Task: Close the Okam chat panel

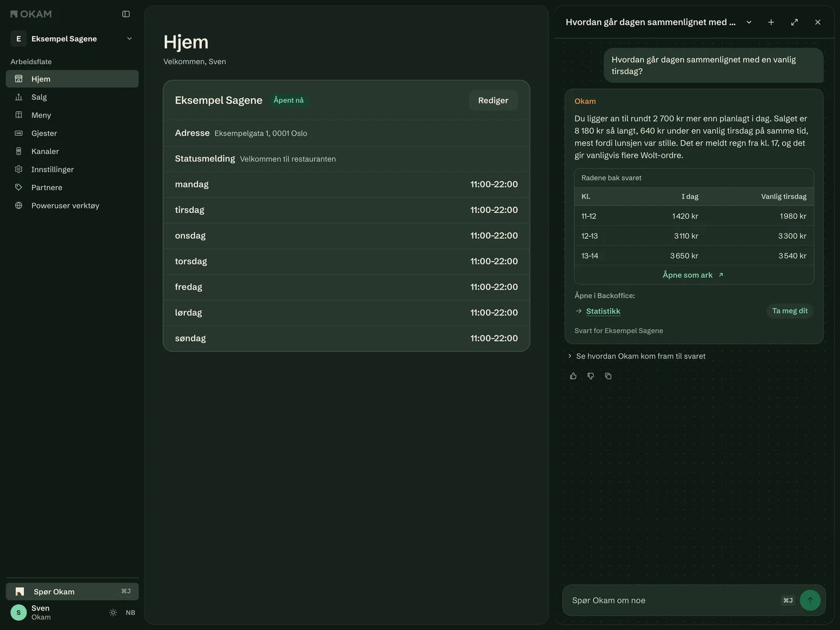Action: coord(817,22)
